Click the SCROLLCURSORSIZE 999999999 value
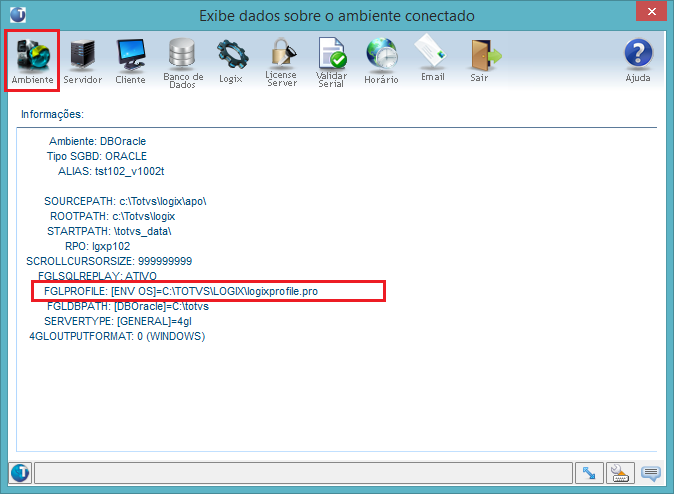 point(165,261)
